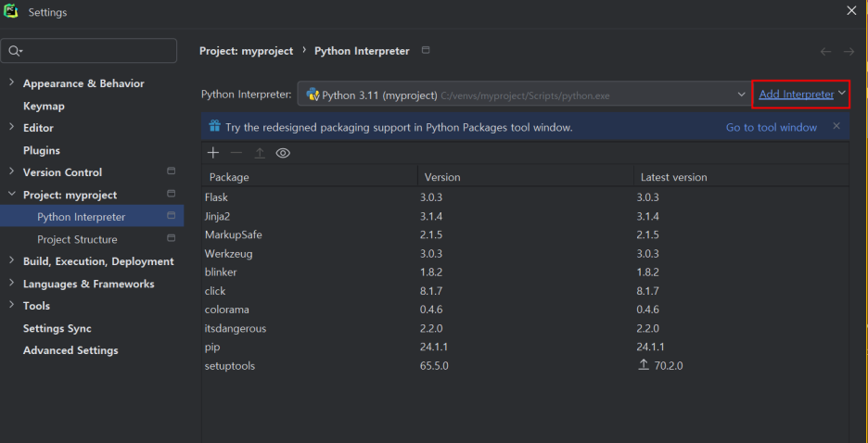Sort by the Version column header
The image size is (868, 443).
click(x=525, y=178)
